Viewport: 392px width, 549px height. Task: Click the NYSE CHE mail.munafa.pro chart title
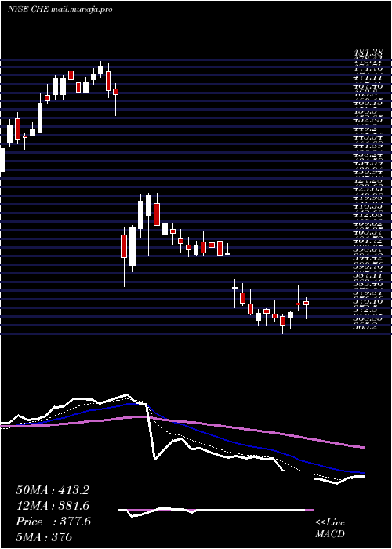tap(60, 9)
